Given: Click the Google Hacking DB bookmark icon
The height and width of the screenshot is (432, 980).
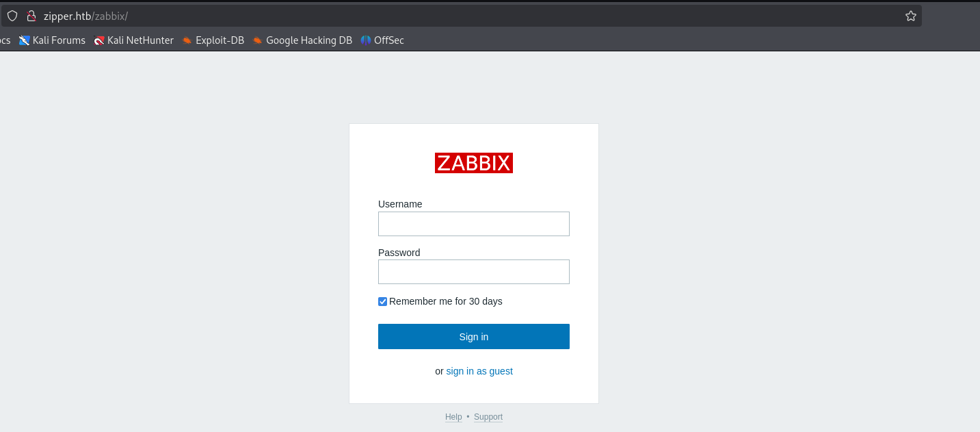Looking at the screenshot, I should click(258, 40).
